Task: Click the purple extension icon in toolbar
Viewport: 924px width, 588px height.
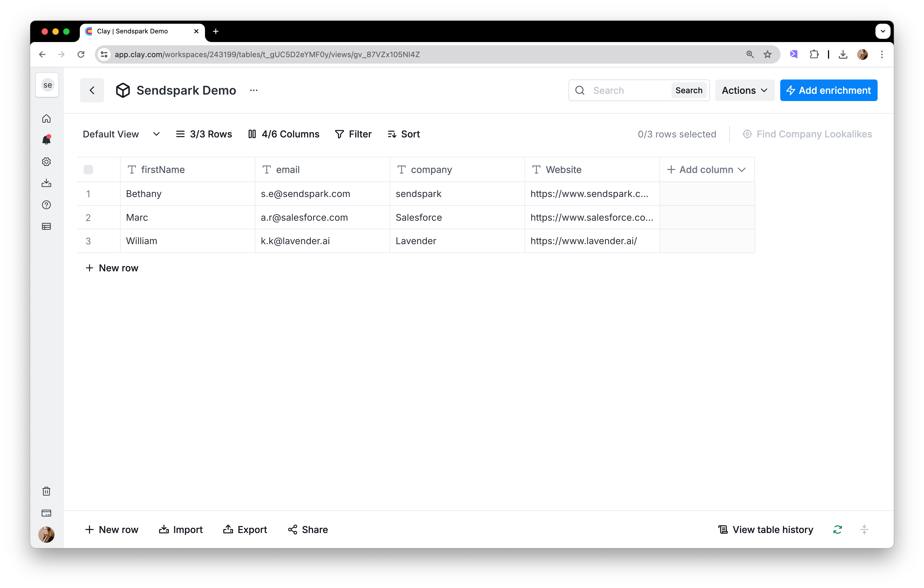Action: click(793, 54)
